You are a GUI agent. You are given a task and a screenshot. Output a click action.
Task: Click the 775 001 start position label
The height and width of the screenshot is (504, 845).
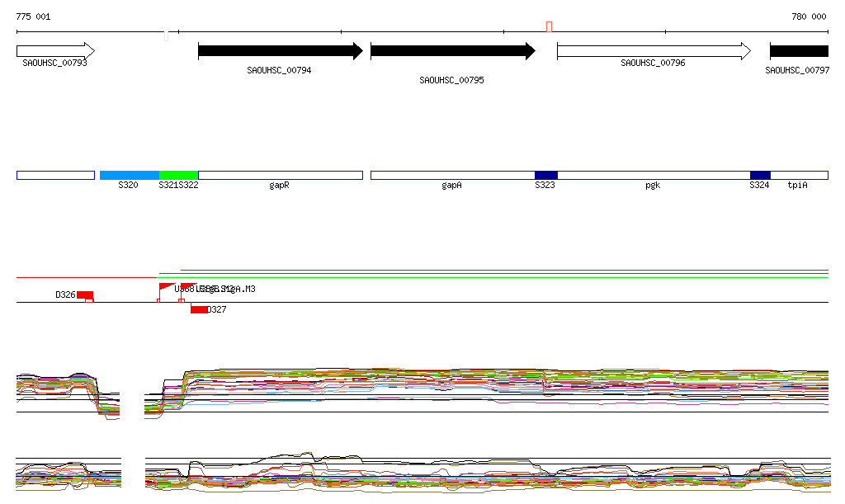pos(33,16)
